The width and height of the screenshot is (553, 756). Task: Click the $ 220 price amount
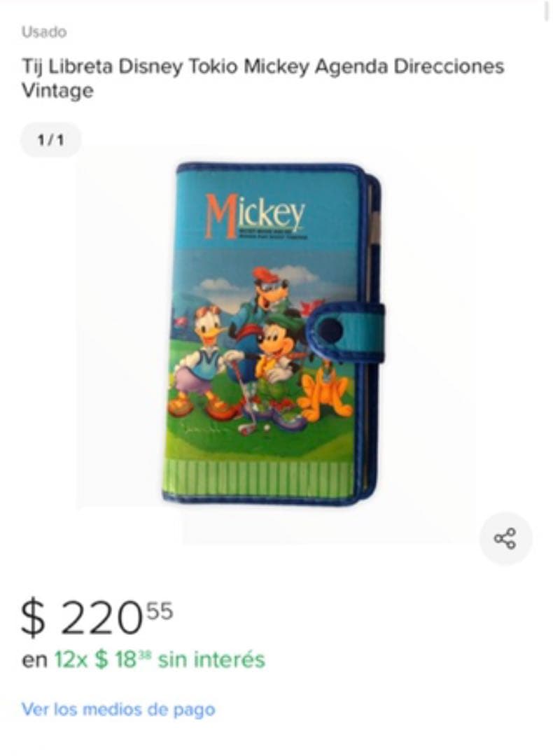click(x=81, y=617)
